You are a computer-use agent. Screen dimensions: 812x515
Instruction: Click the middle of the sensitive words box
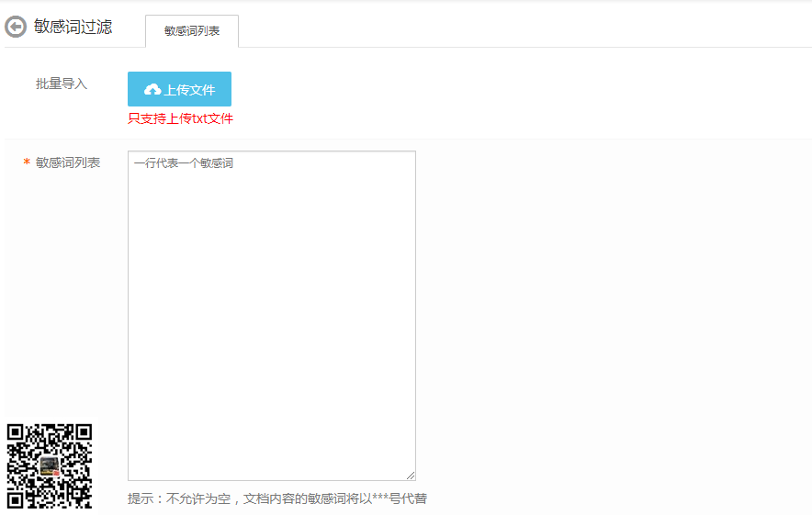pyautogui.click(x=271, y=315)
